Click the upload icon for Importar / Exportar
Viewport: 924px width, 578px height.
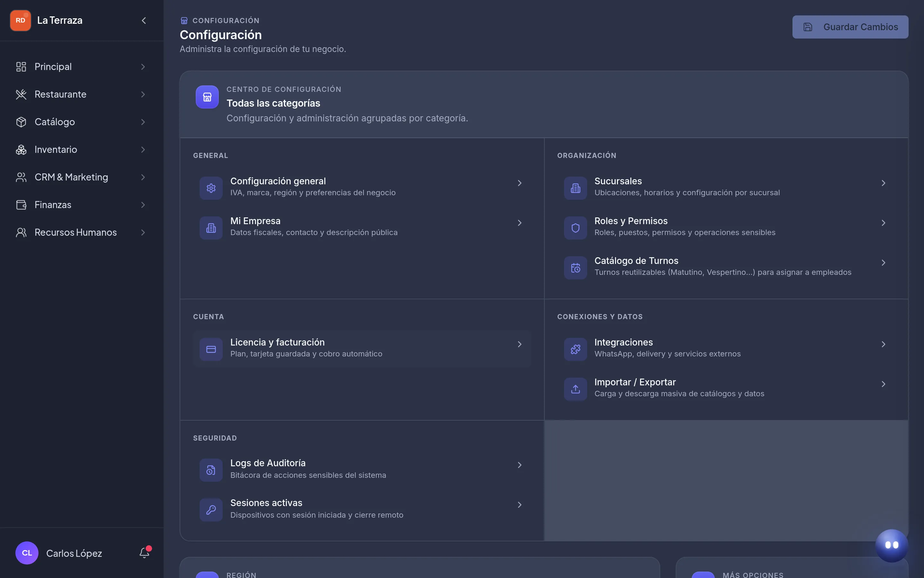coord(575,389)
